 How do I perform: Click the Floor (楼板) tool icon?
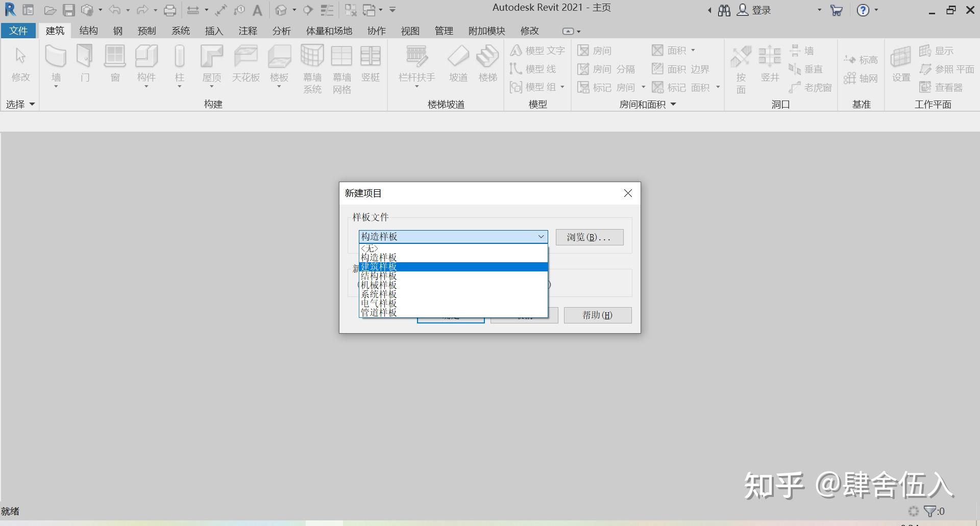279,56
